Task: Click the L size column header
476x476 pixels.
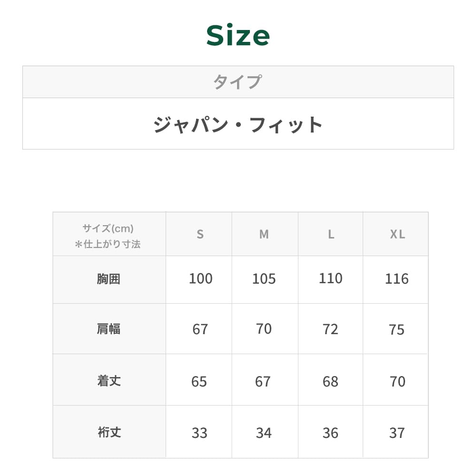Action: click(331, 234)
